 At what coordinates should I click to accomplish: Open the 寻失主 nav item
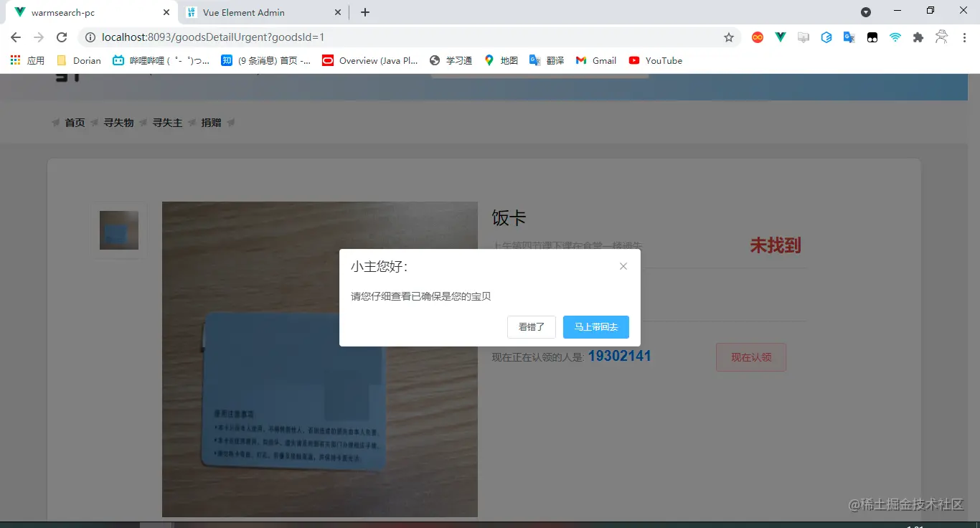(167, 123)
